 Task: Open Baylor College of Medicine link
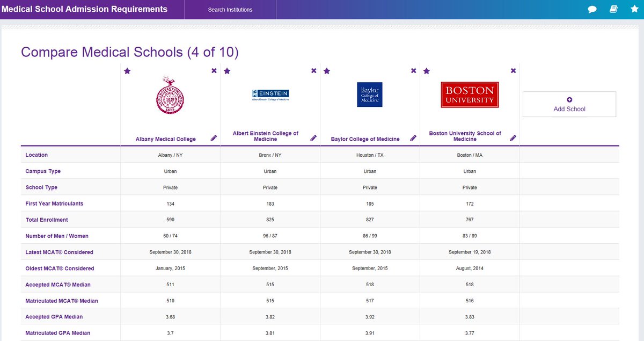tap(365, 139)
